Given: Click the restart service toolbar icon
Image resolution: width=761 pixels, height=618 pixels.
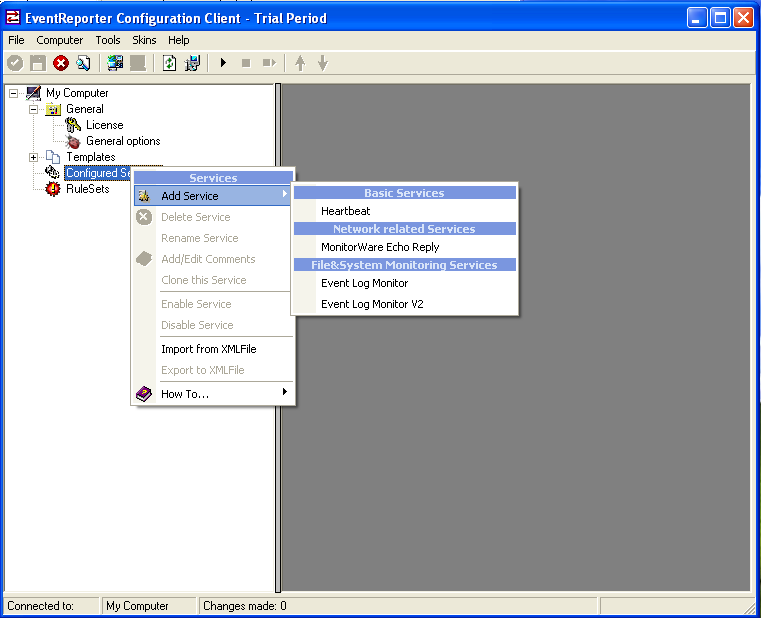Looking at the screenshot, I should (269, 63).
